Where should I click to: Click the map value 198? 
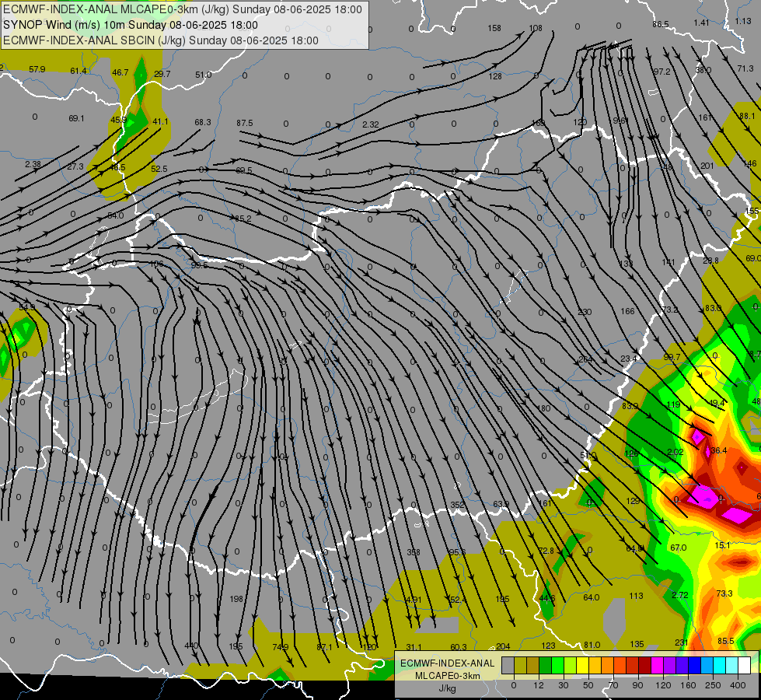pyautogui.click(x=236, y=598)
